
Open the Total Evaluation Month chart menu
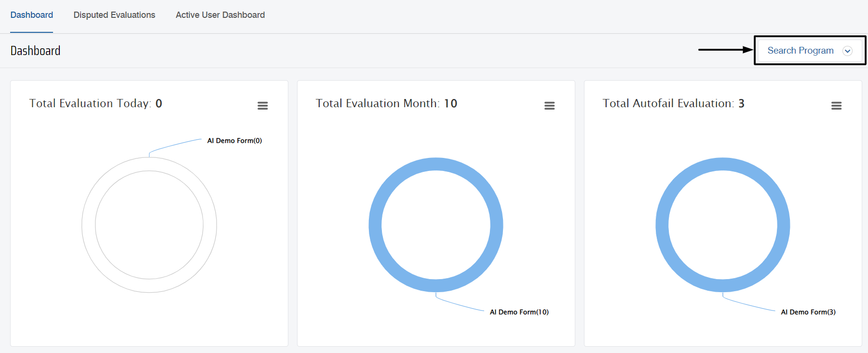pos(550,106)
